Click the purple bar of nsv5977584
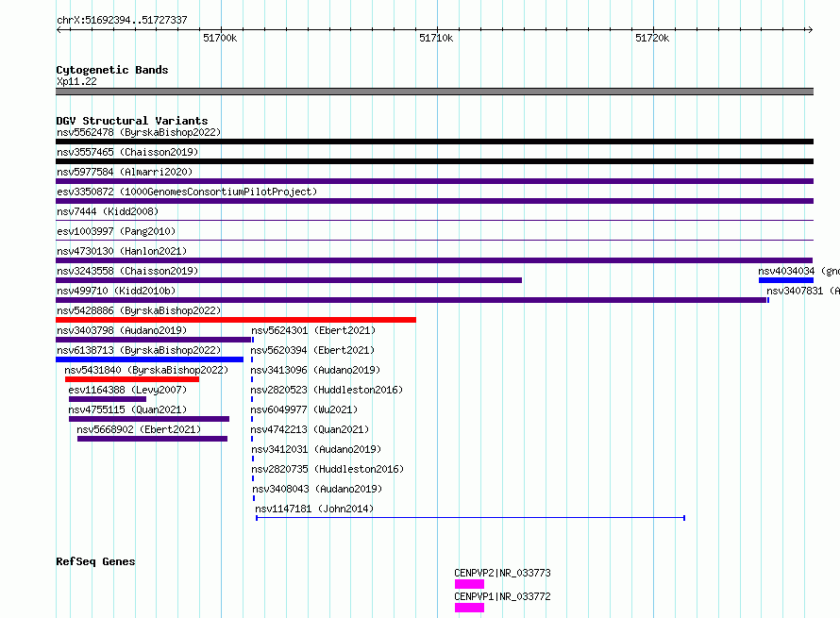The width and height of the screenshot is (840, 618). (434, 181)
